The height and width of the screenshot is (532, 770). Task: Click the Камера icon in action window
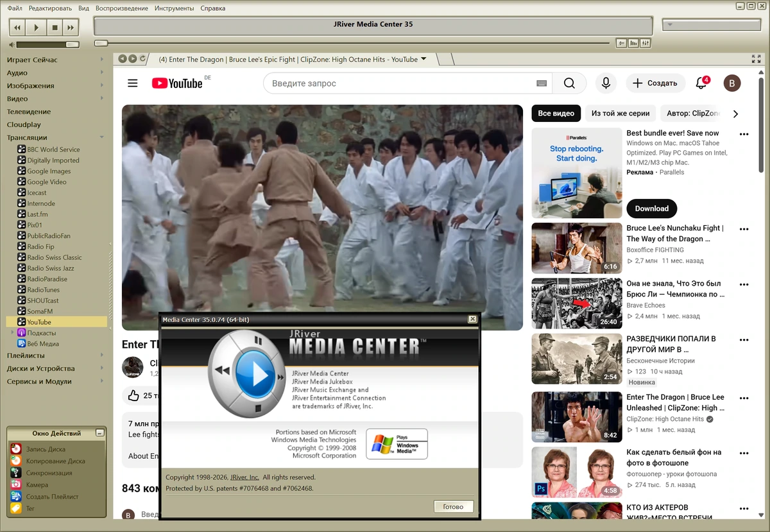(16, 485)
